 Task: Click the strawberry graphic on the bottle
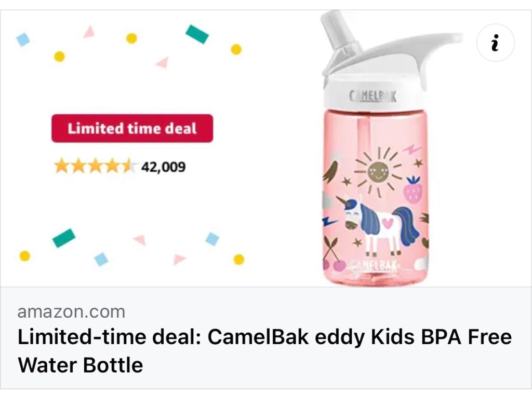(x=414, y=190)
